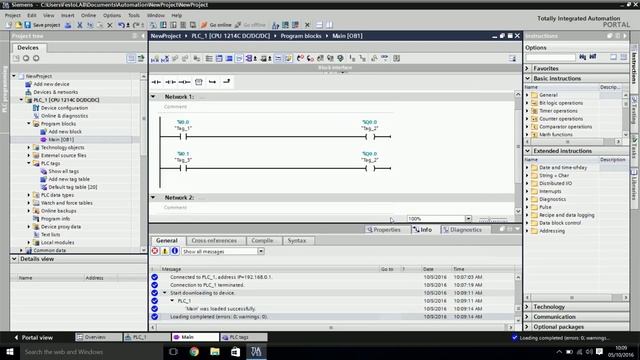
Task: Select the 'Main' was loaded successfully message
Action: click(221, 309)
